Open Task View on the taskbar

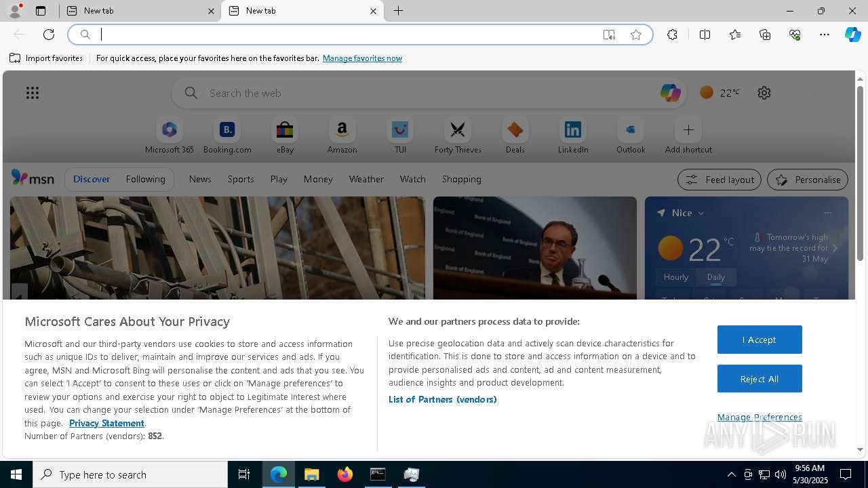pyautogui.click(x=244, y=474)
